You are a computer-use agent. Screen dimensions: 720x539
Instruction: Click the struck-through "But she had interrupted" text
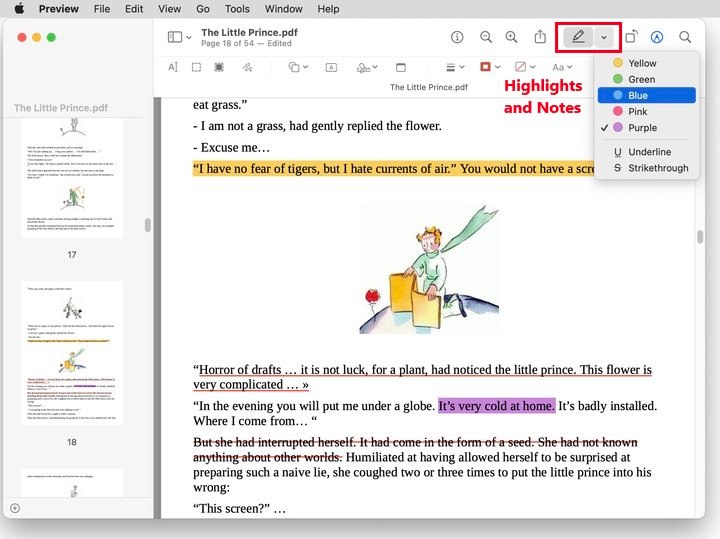pos(415,449)
